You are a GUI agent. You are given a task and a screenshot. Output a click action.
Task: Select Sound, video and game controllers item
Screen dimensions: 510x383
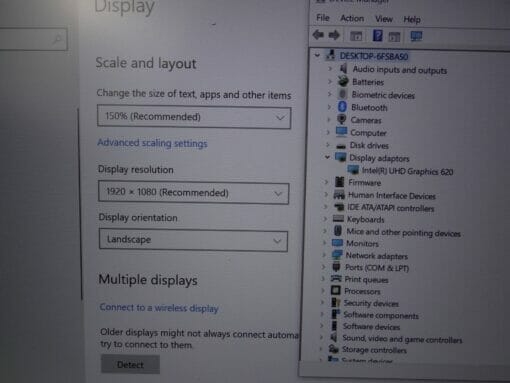[402, 339]
